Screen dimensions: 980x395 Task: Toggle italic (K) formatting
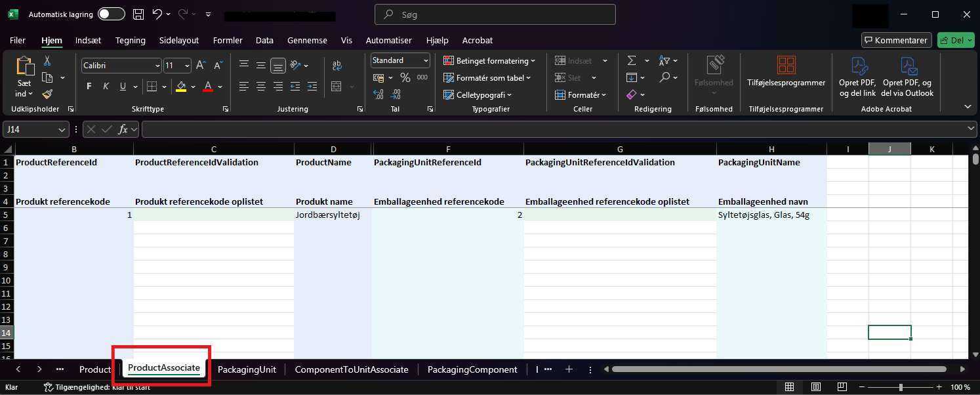pyautogui.click(x=106, y=87)
